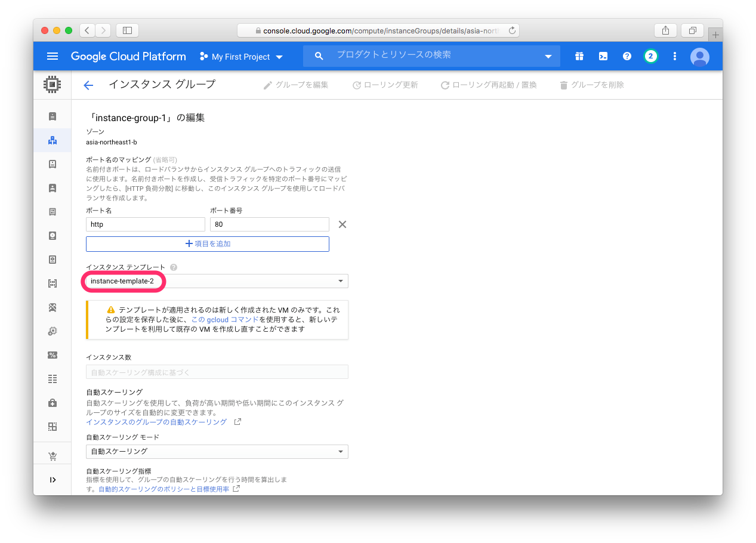The width and height of the screenshot is (756, 543).
Task: Click the port number field with 80
Action: [x=269, y=224]
